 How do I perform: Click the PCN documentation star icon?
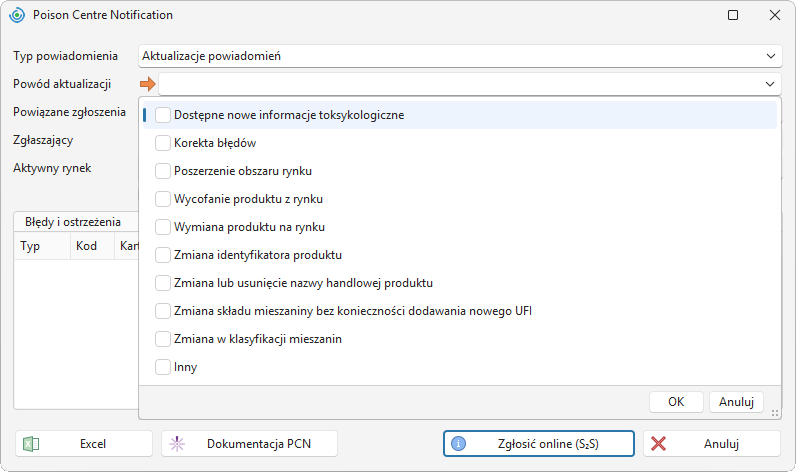pos(177,444)
